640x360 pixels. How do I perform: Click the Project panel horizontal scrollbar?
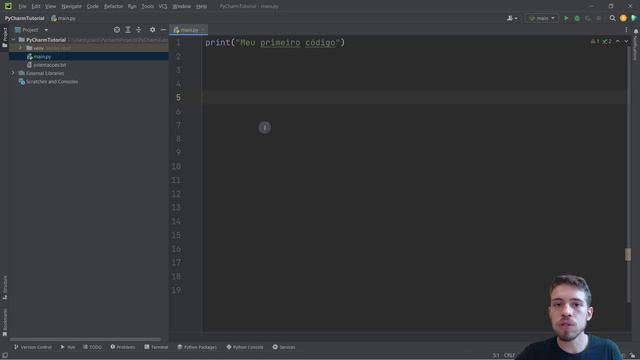pos(86,339)
